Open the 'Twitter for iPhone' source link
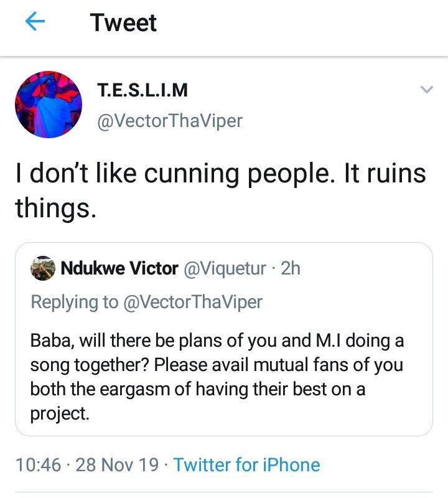 pos(246,465)
